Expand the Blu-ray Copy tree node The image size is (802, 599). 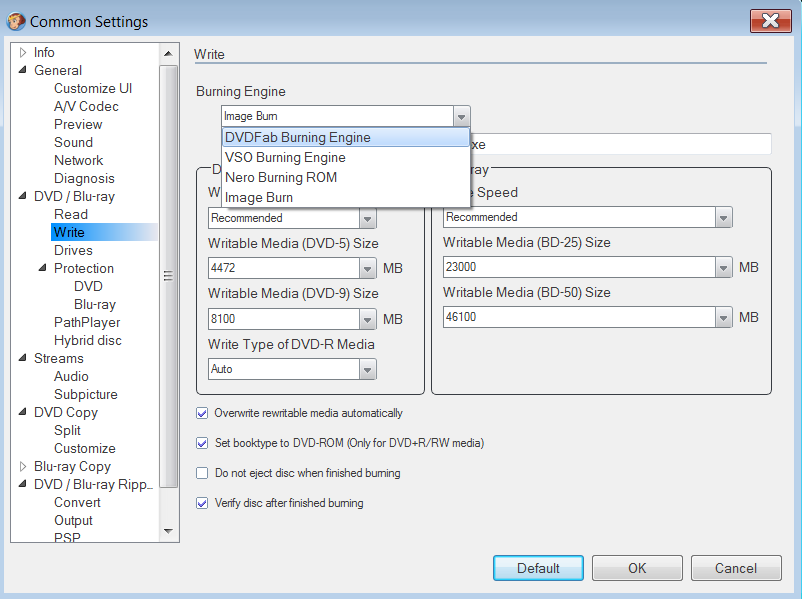tap(23, 466)
